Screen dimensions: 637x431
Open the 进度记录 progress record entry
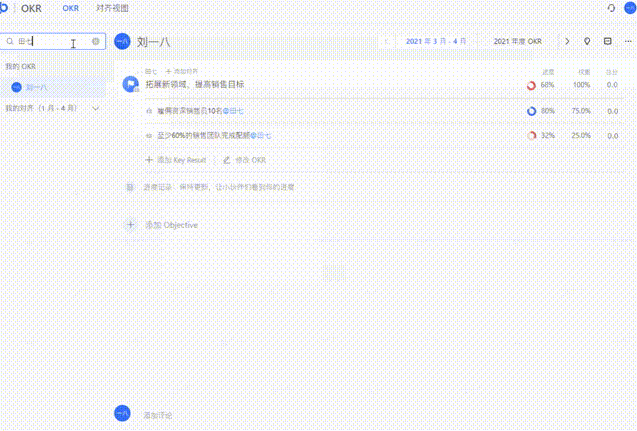click(219, 187)
